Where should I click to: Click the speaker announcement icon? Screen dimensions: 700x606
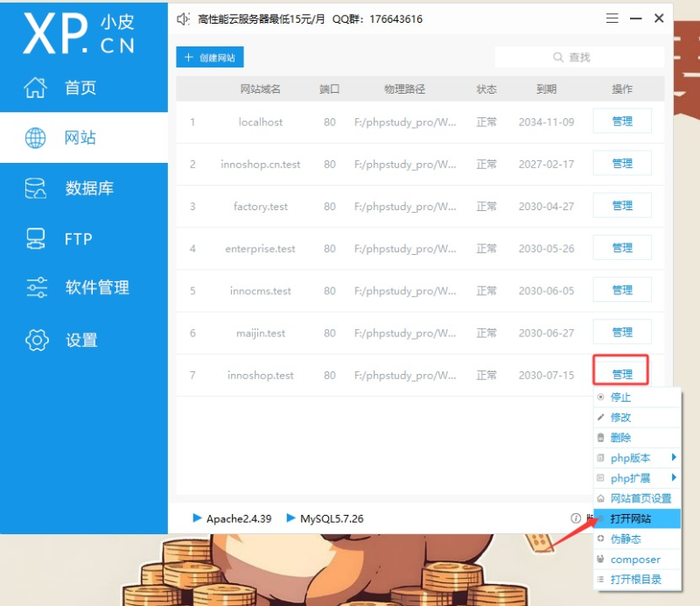[x=183, y=18]
